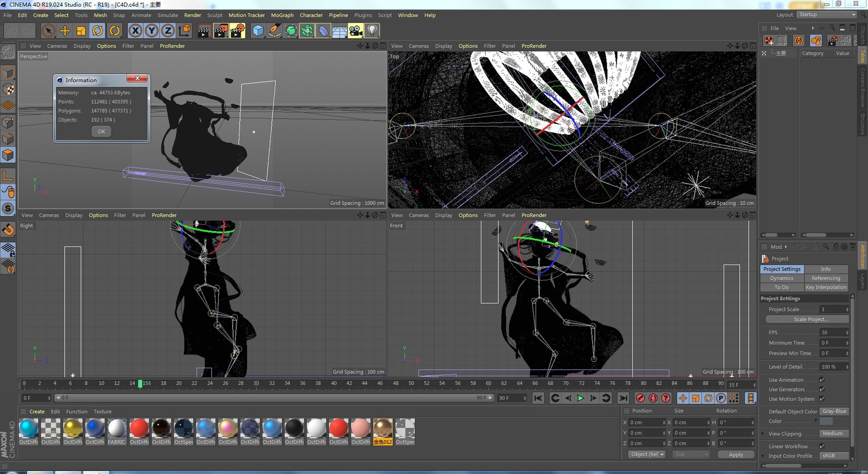Add a Camera object

coord(356,31)
